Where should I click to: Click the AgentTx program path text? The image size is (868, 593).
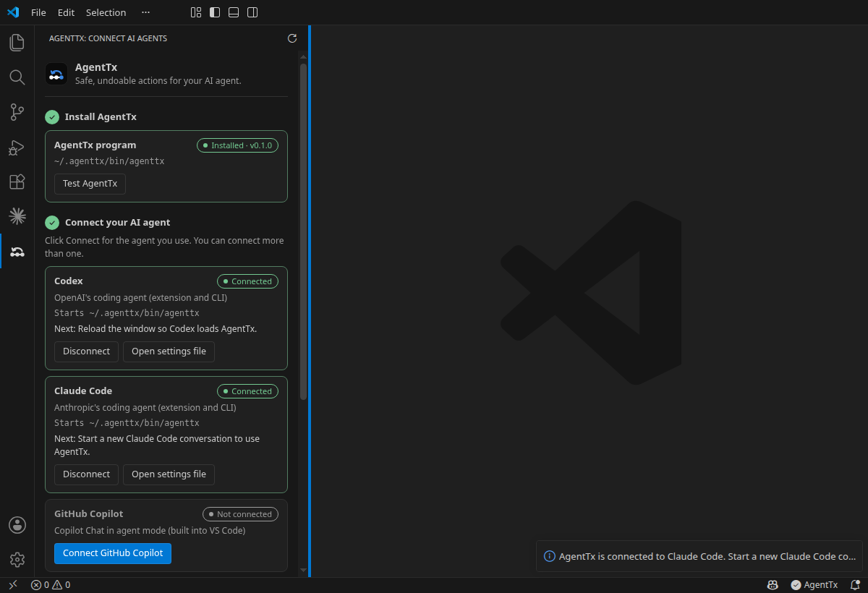tap(109, 161)
